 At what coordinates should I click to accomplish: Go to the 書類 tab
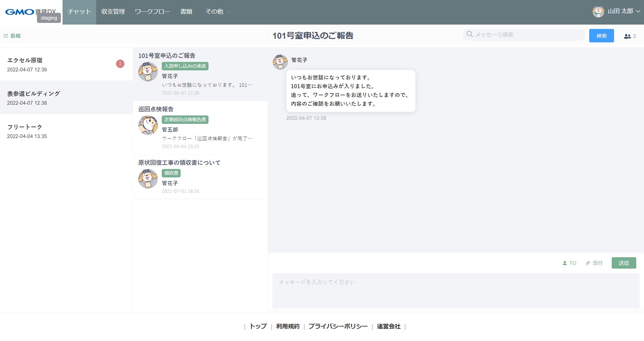click(x=186, y=12)
